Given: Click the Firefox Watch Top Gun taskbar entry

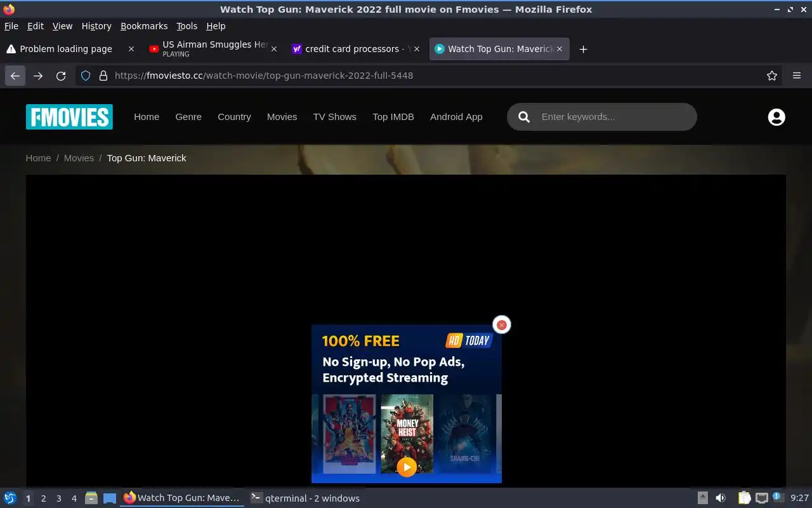Looking at the screenshot, I should 182,498.
